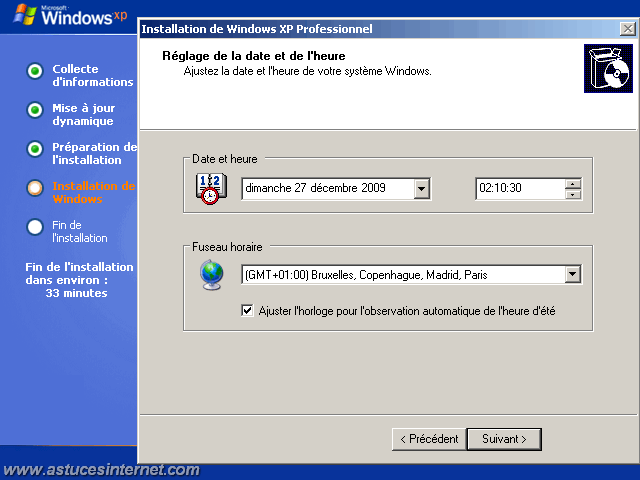Click the daylight saving checkbox label text
Screen dimensions: 640x480
pos(407,311)
